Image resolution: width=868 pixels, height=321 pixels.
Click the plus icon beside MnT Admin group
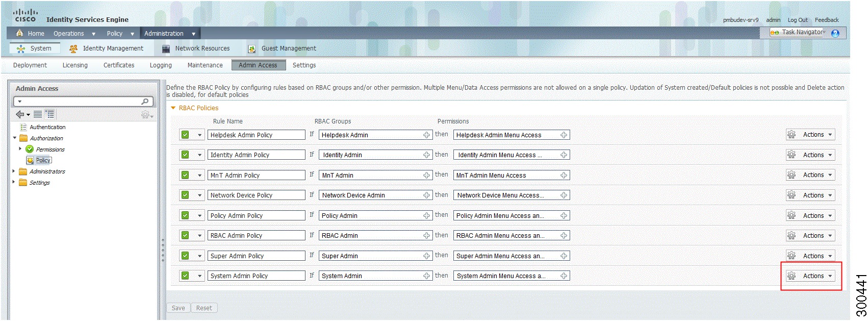tap(427, 176)
